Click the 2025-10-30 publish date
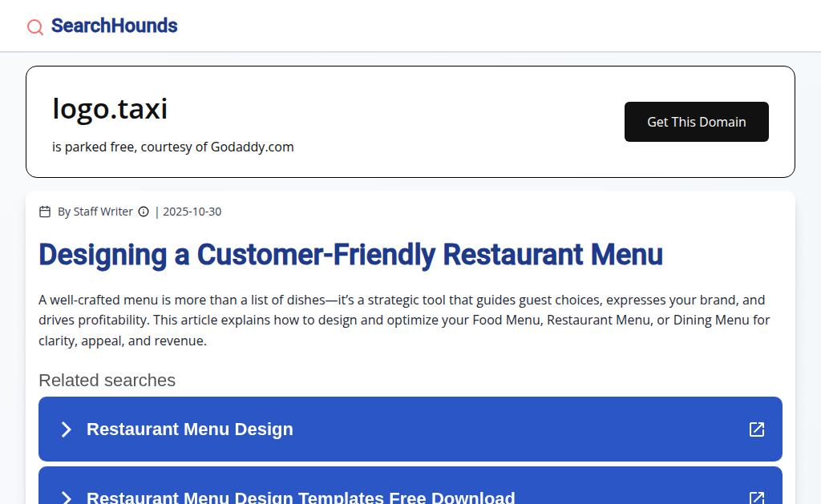The image size is (821, 504). coord(192,212)
